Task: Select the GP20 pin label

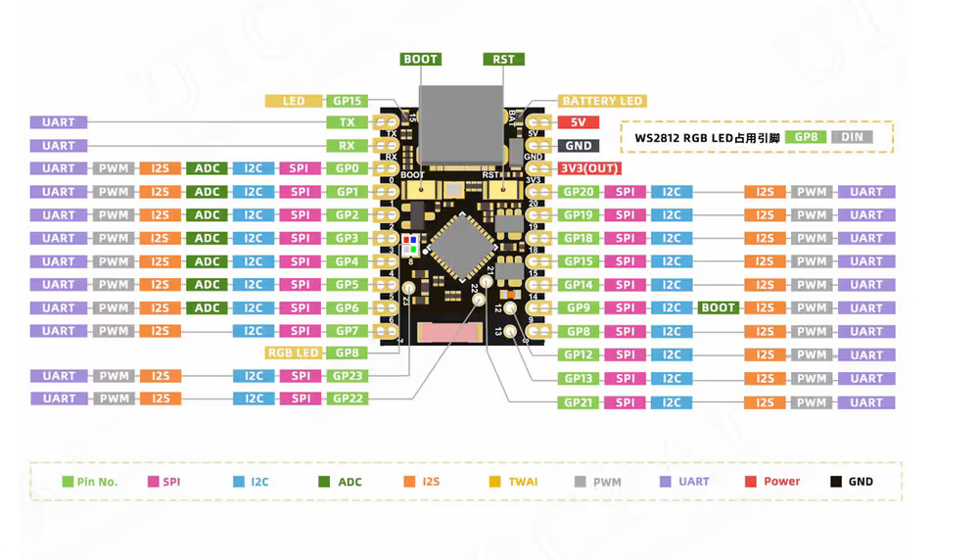Action: pos(578,192)
